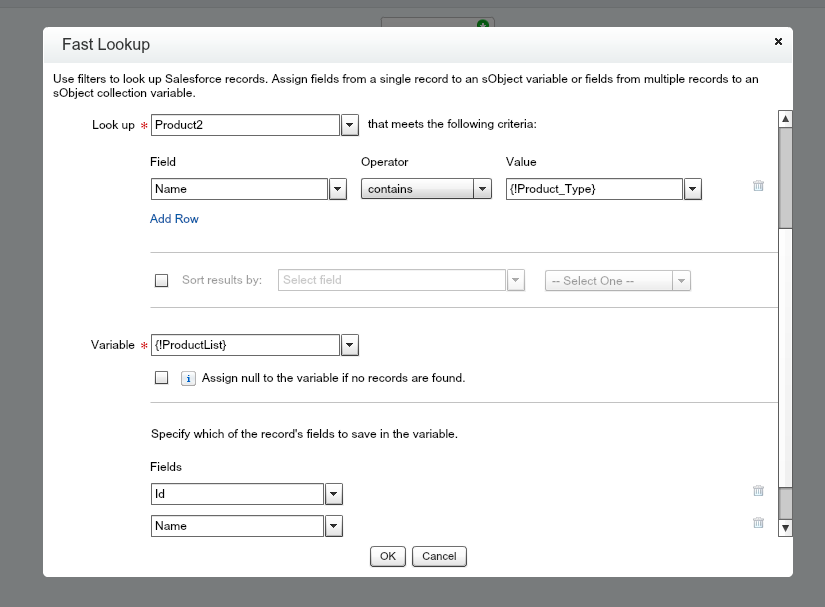Image resolution: width=825 pixels, height=607 pixels.
Task: Click scrollbar up arrow
Action: pyautogui.click(x=785, y=119)
